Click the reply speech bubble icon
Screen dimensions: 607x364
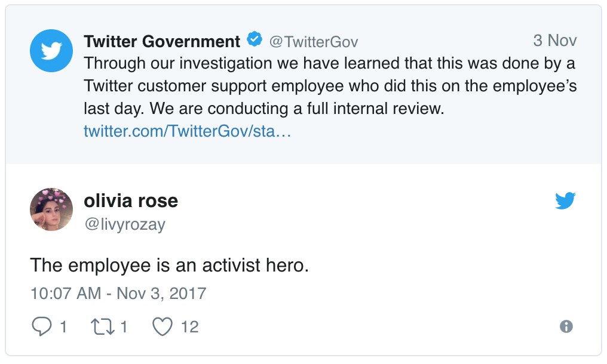(x=41, y=326)
